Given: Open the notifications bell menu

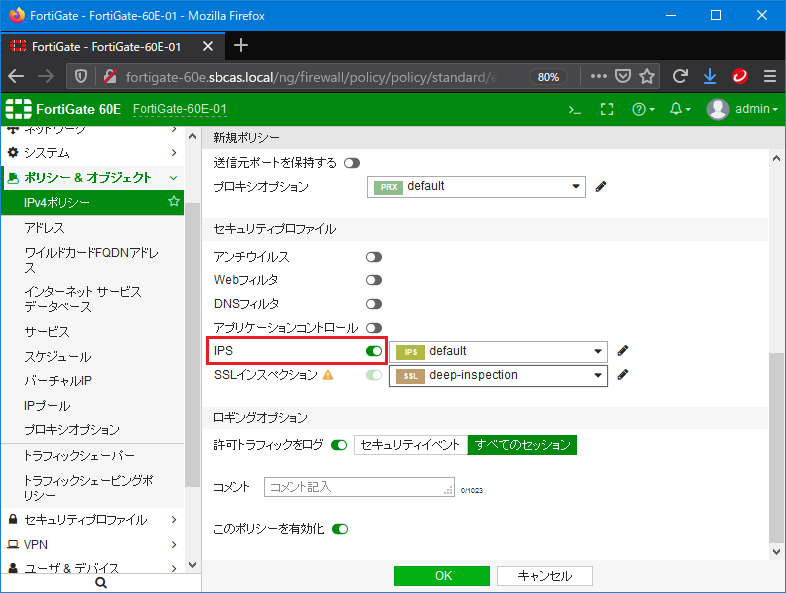Looking at the screenshot, I should coord(680,109).
